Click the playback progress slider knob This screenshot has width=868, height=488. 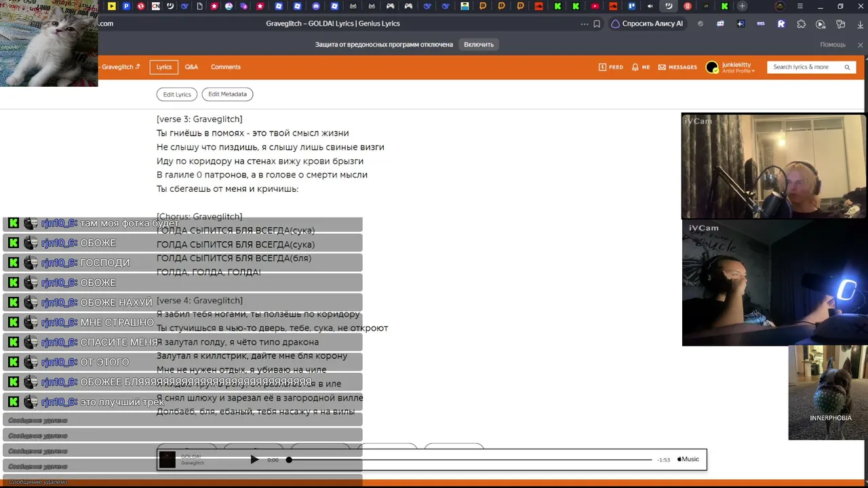(x=289, y=460)
